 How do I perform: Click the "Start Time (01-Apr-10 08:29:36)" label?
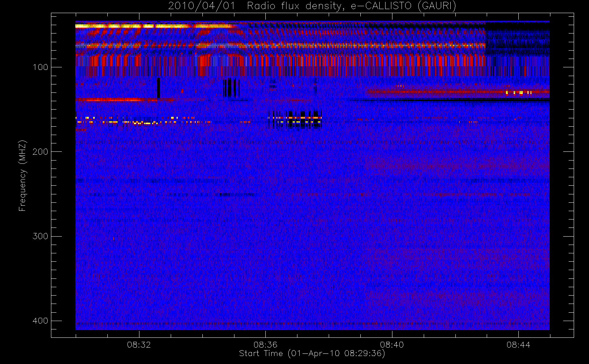[312, 353]
